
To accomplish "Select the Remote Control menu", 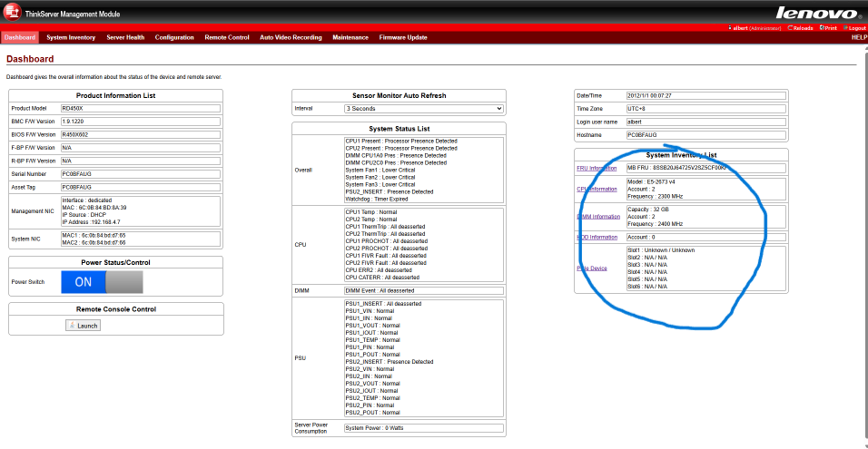I will click(227, 37).
